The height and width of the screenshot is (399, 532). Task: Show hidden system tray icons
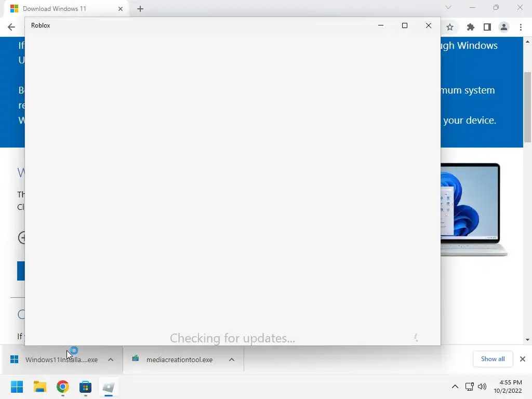(x=455, y=387)
